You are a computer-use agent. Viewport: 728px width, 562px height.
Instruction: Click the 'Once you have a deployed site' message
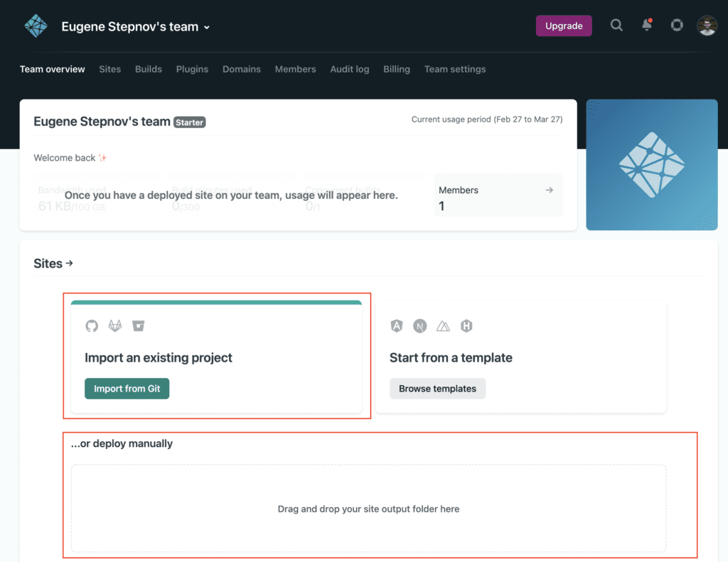[231, 195]
